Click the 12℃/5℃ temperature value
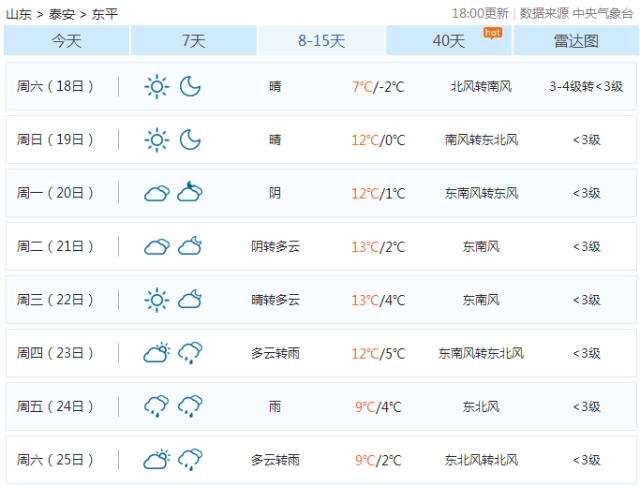 pyautogui.click(x=378, y=353)
